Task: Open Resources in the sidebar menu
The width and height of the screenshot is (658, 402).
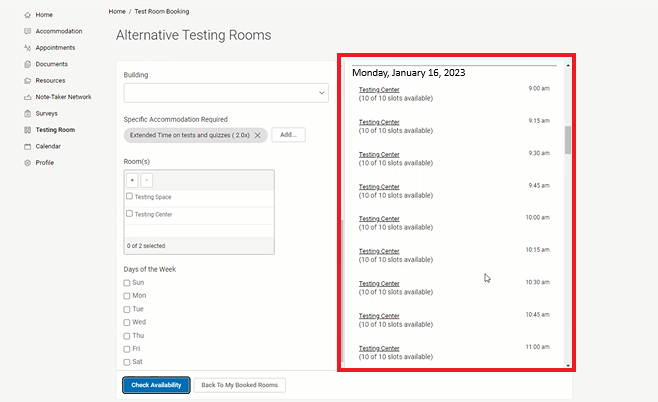Action: click(x=50, y=80)
